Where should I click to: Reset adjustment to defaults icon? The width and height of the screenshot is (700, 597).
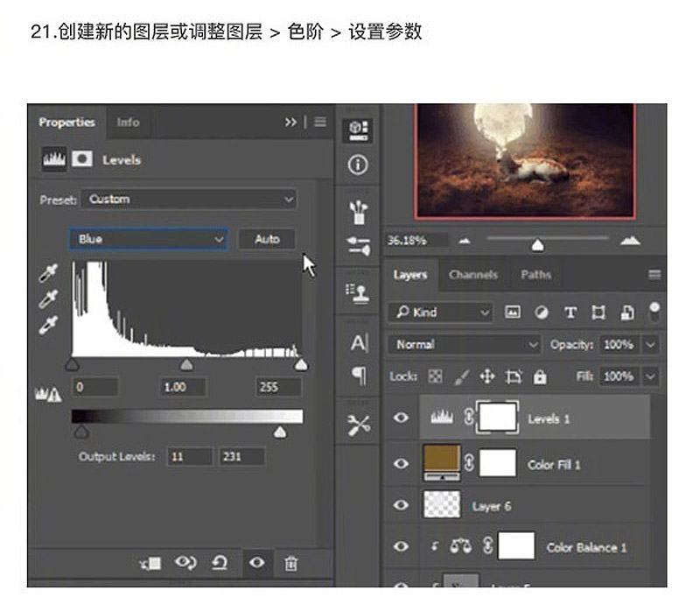pos(220,563)
